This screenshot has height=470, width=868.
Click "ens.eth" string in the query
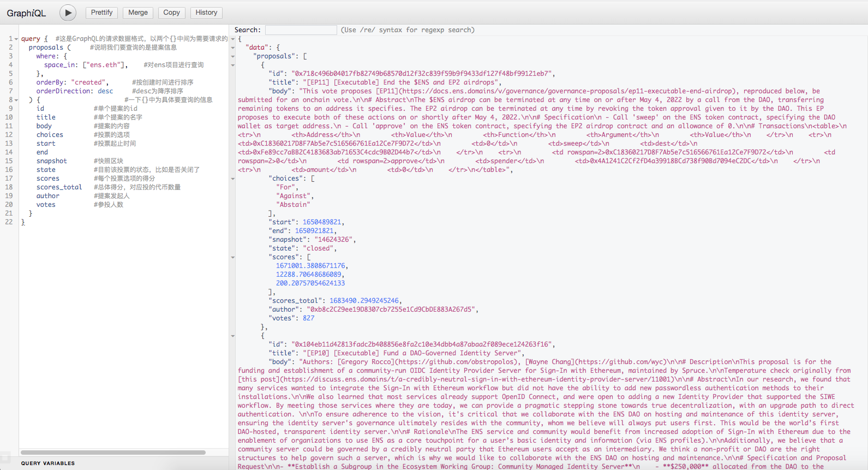[x=103, y=65]
